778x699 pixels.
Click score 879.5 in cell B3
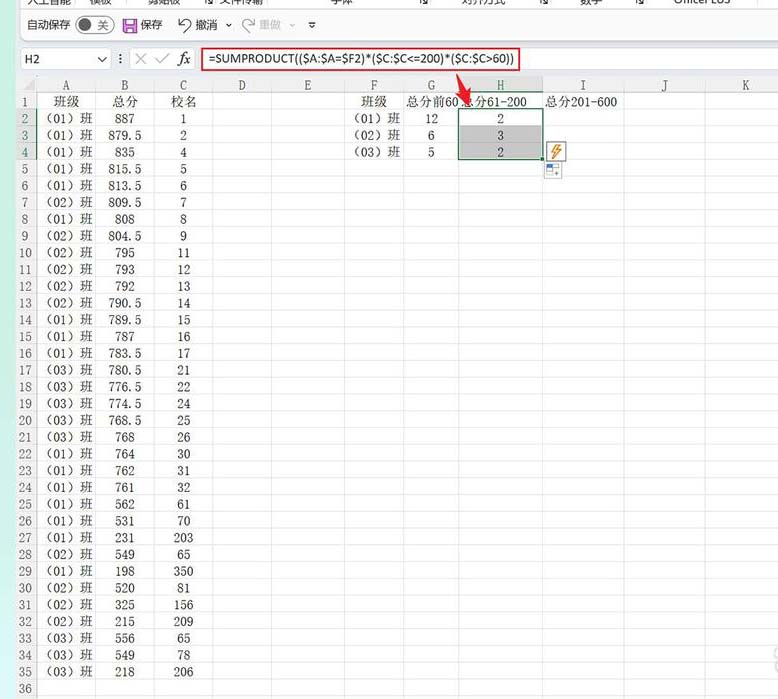coord(125,135)
